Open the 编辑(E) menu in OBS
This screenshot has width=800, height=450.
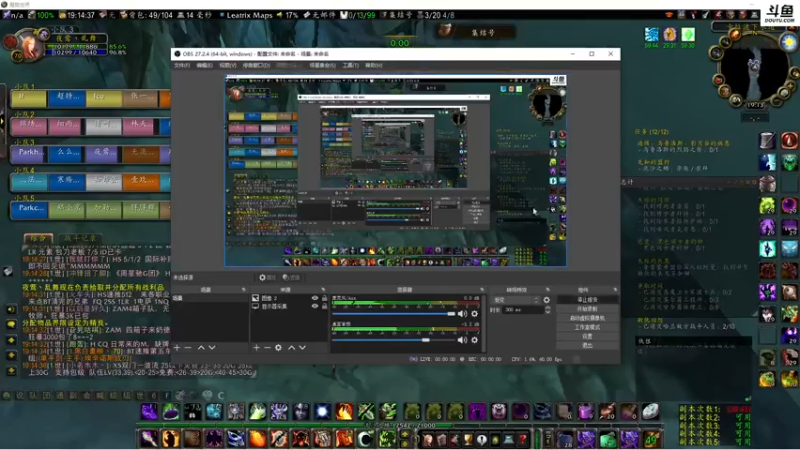[204, 65]
